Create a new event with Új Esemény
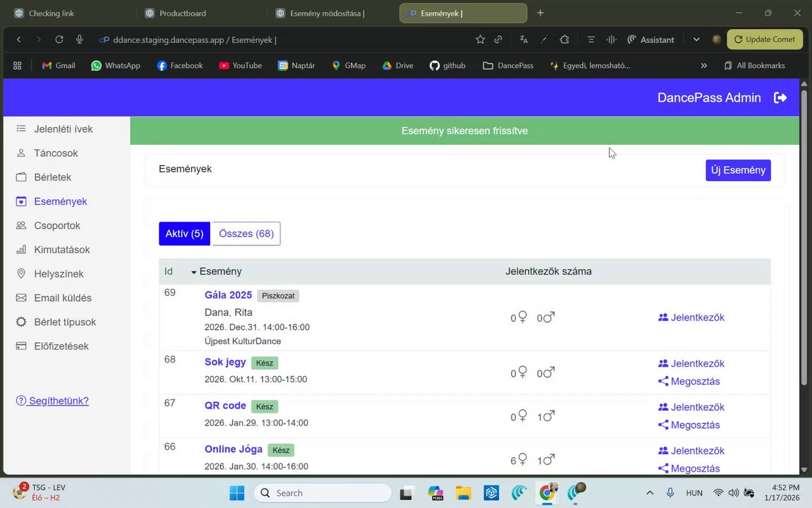Screen dimensions: 812x508 coord(738,170)
